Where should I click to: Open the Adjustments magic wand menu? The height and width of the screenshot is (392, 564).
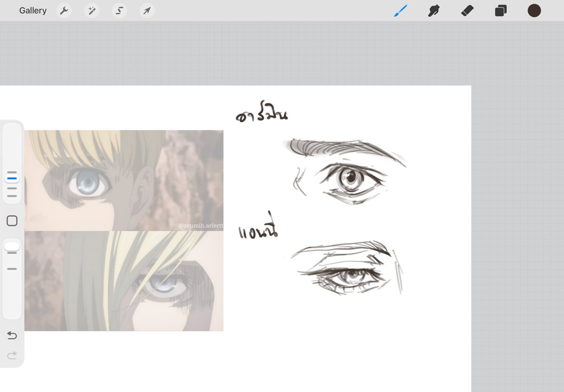pyautogui.click(x=92, y=10)
